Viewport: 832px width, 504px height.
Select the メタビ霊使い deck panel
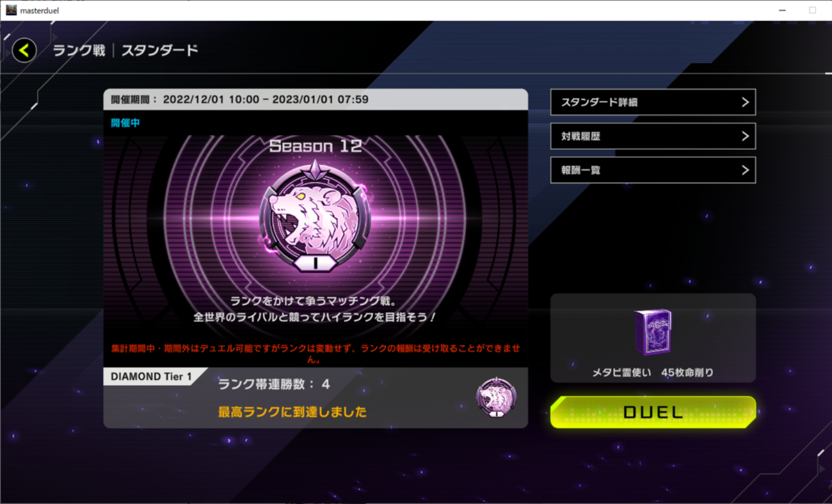[x=653, y=338]
